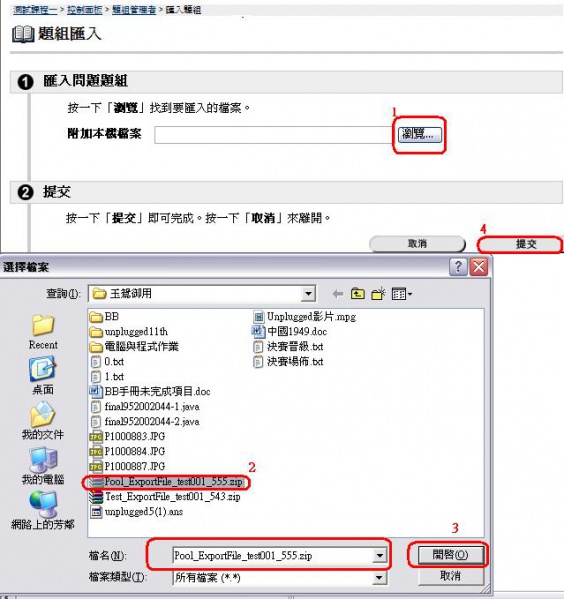Open the 檔案類型 file type dropdown
564x599 pixels.
pyautogui.click(x=379, y=578)
